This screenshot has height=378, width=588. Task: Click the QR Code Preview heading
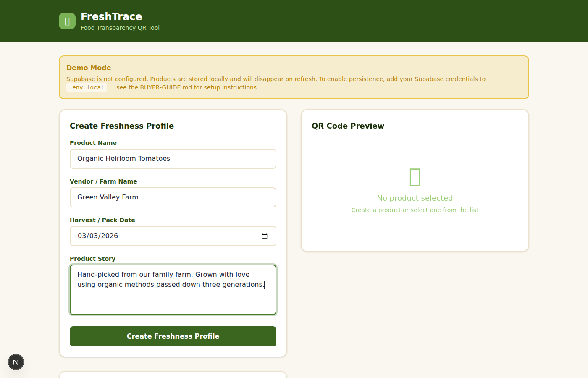[348, 126]
